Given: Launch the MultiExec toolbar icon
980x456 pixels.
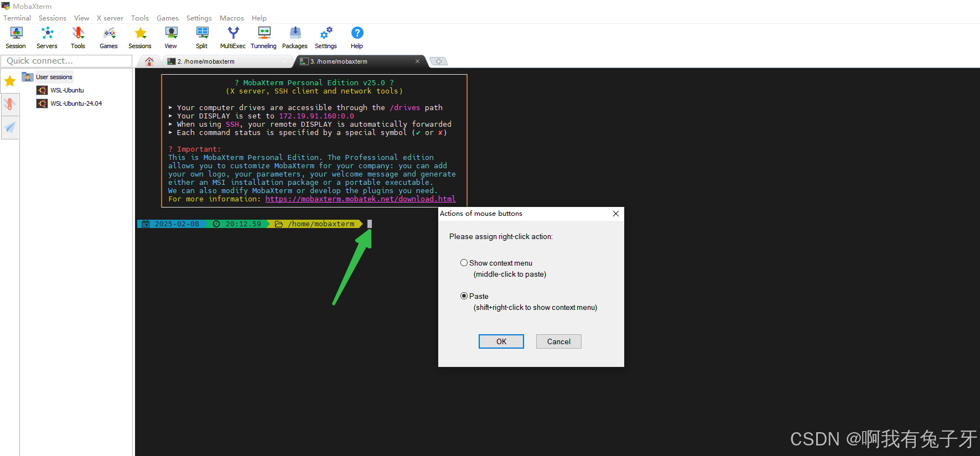Looking at the screenshot, I should coord(233,33).
